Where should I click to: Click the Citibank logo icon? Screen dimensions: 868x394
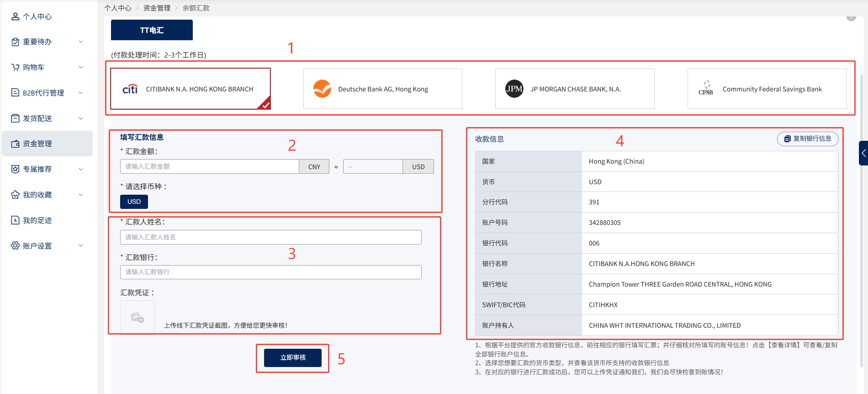coord(130,89)
